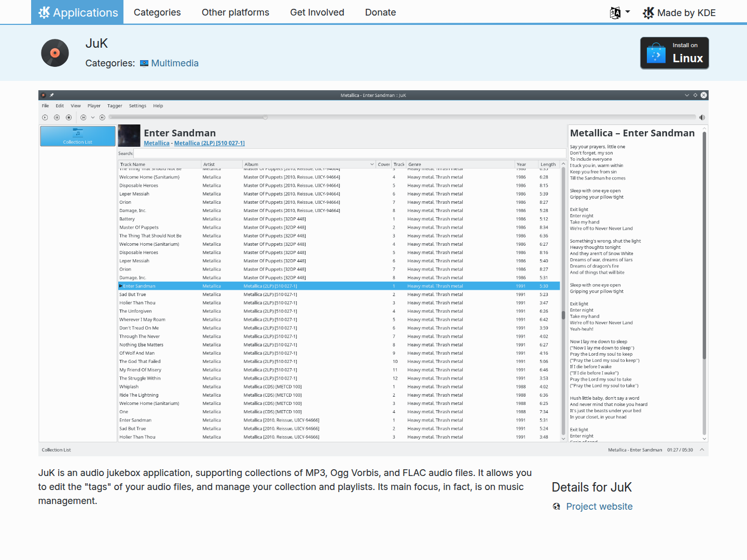Click the Metallica artist link under Enter Sandman
The width and height of the screenshot is (747, 560).
pyautogui.click(x=157, y=143)
